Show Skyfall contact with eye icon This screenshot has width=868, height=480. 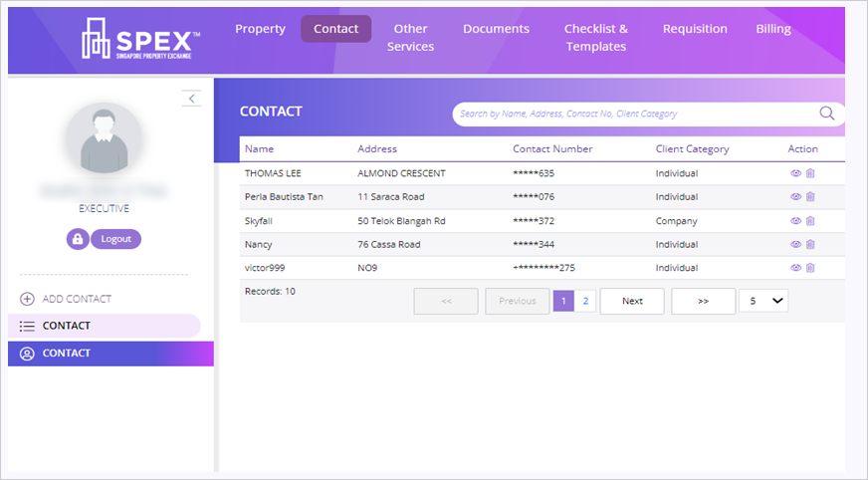click(795, 221)
